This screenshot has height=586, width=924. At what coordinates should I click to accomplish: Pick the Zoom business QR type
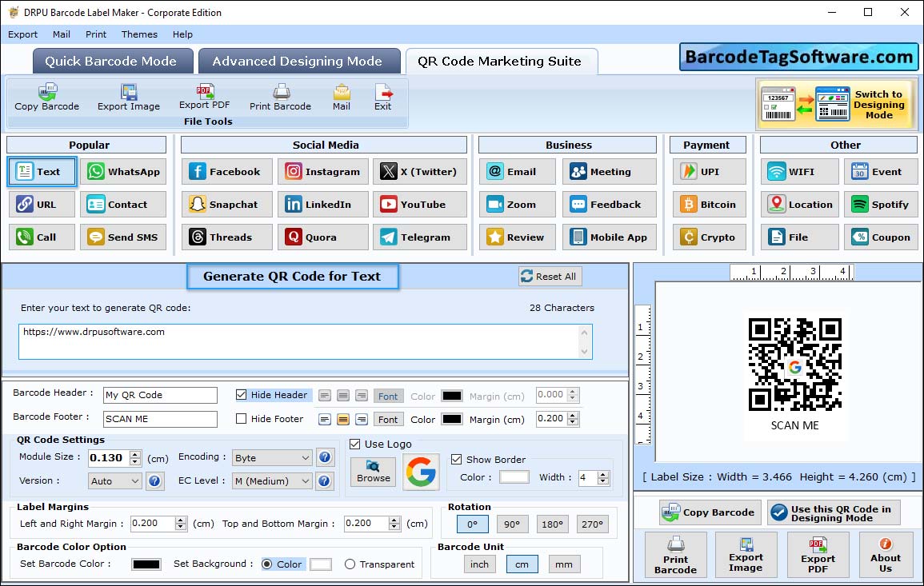517,205
